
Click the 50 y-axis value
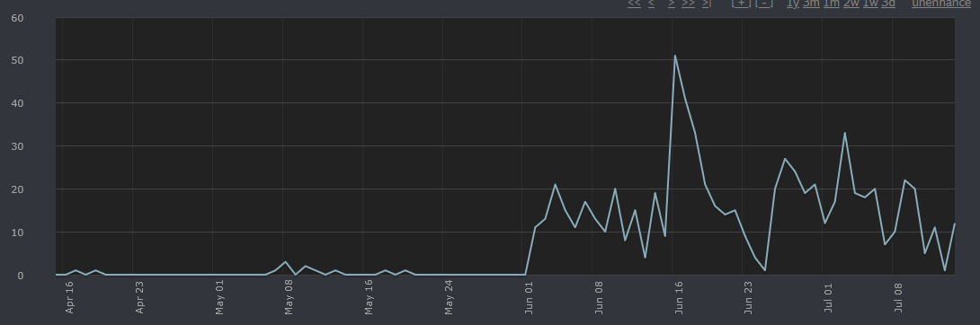point(17,60)
